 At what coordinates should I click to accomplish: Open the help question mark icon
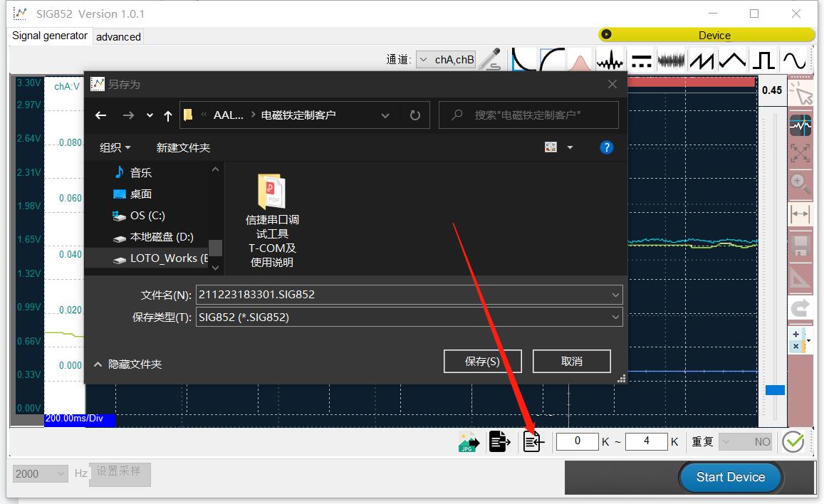click(x=607, y=147)
